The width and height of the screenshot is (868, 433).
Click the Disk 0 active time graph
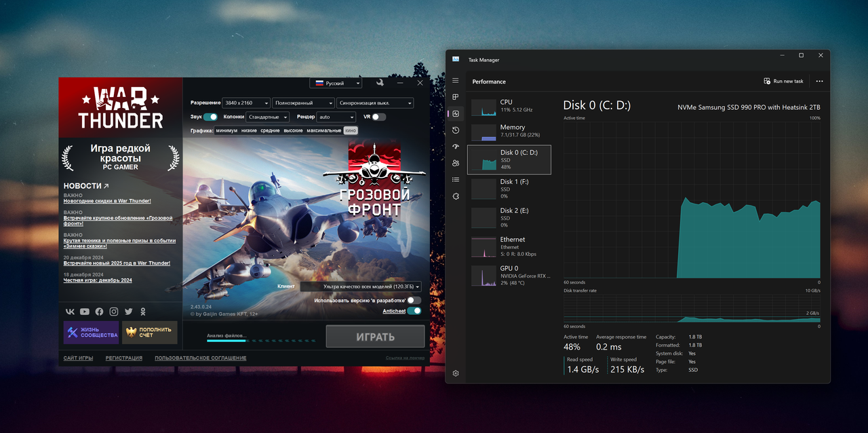[x=692, y=200]
